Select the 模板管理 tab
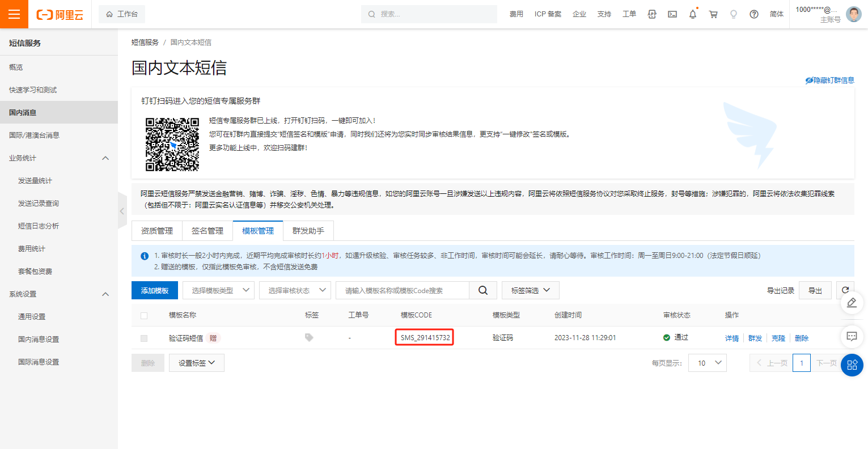 pyautogui.click(x=258, y=231)
